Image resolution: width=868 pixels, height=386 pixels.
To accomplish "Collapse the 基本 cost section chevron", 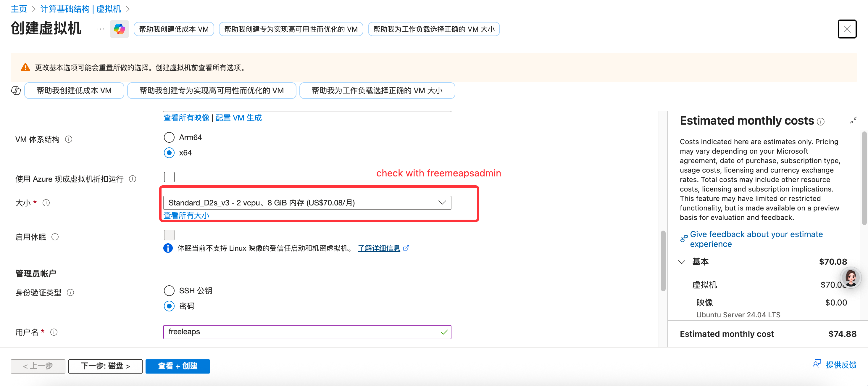I will tap(682, 262).
